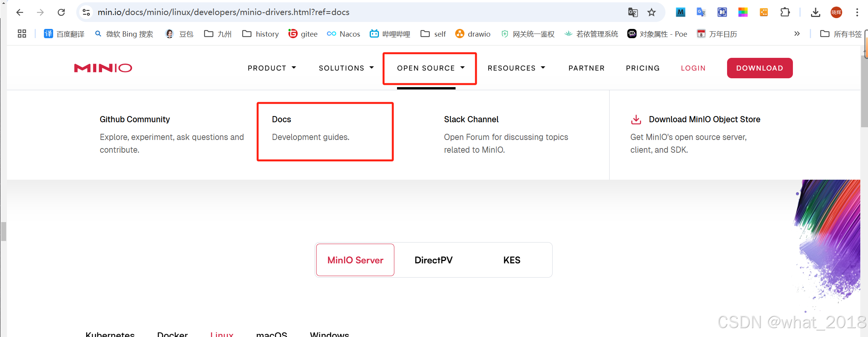Open the apps grid icon in bookmarks bar
This screenshot has height=337, width=868.
tap(22, 34)
